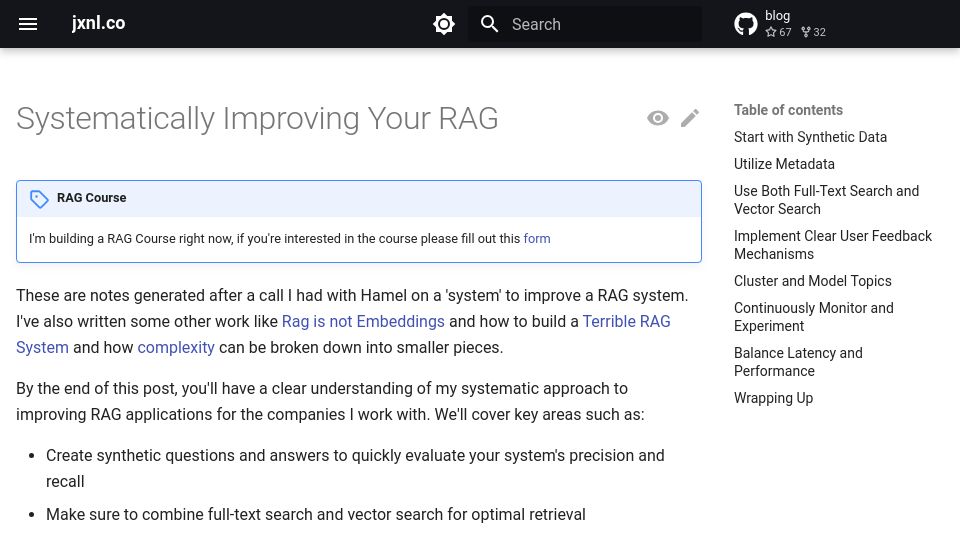Click the repository forks count 32
Screen dimensions: 960x540
click(x=814, y=32)
